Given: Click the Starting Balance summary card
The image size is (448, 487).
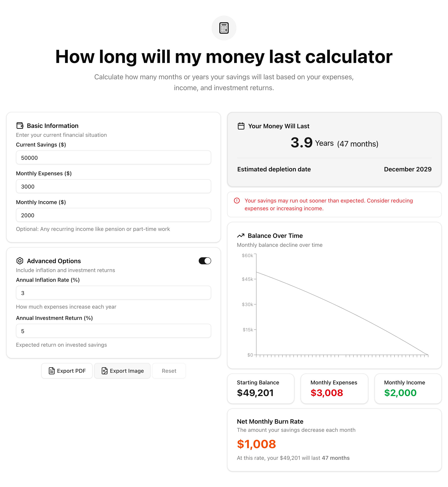Looking at the screenshot, I should [x=261, y=388].
